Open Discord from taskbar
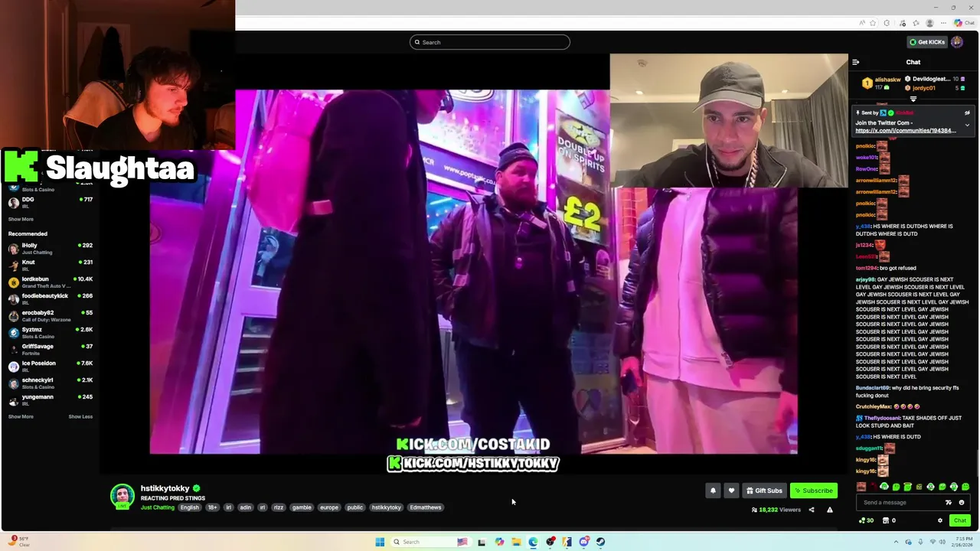The image size is (980, 551). click(x=583, y=542)
